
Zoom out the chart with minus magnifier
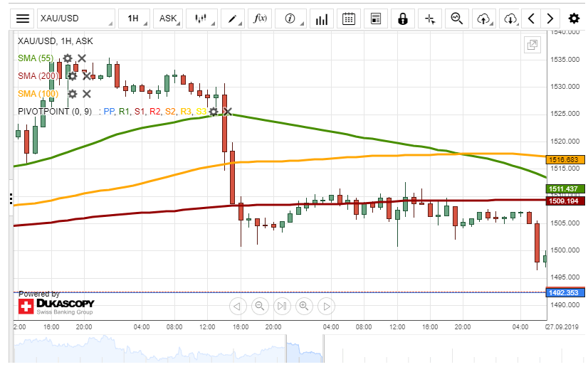tap(260, 307)
